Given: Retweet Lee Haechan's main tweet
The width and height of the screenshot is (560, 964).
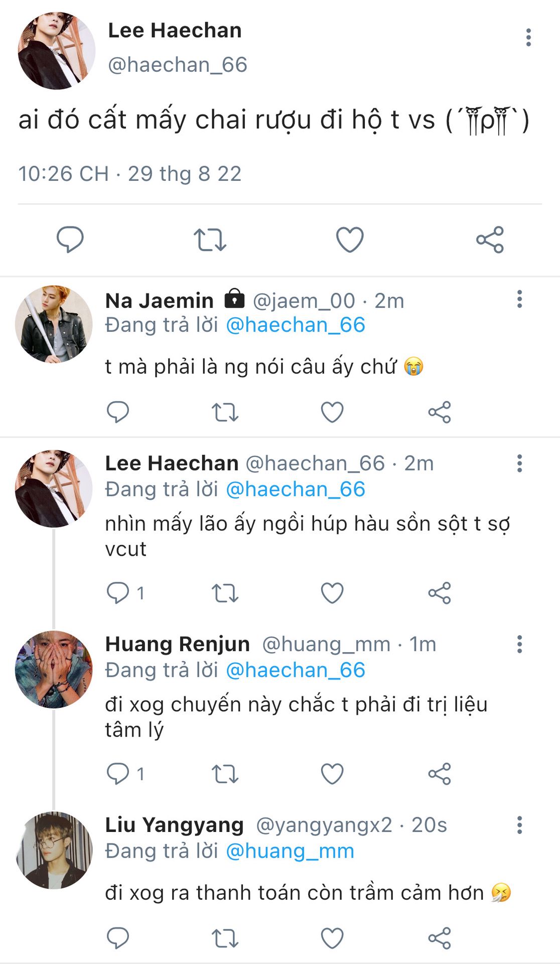Looking at the screenshot, I should 210,239.
